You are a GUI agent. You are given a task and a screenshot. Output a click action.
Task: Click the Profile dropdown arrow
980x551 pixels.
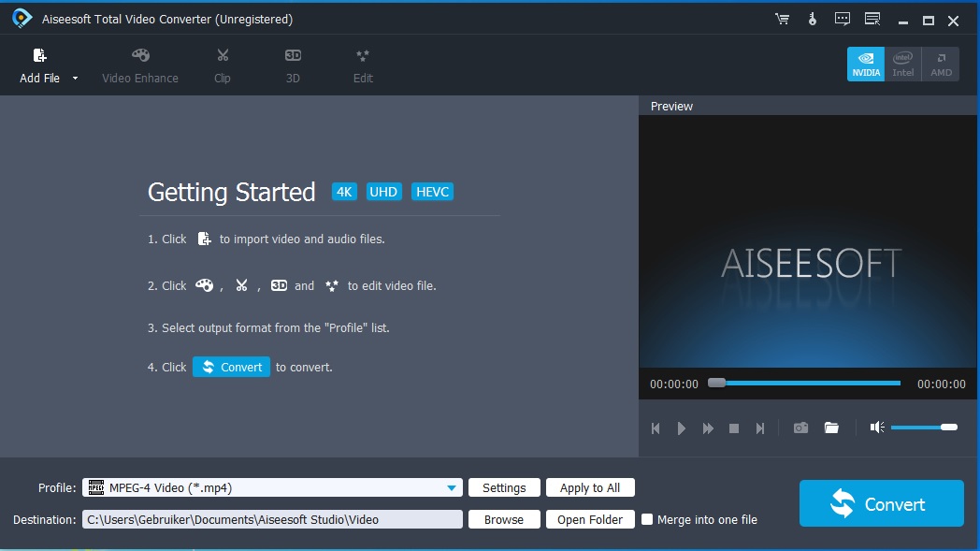click(452, 487)
